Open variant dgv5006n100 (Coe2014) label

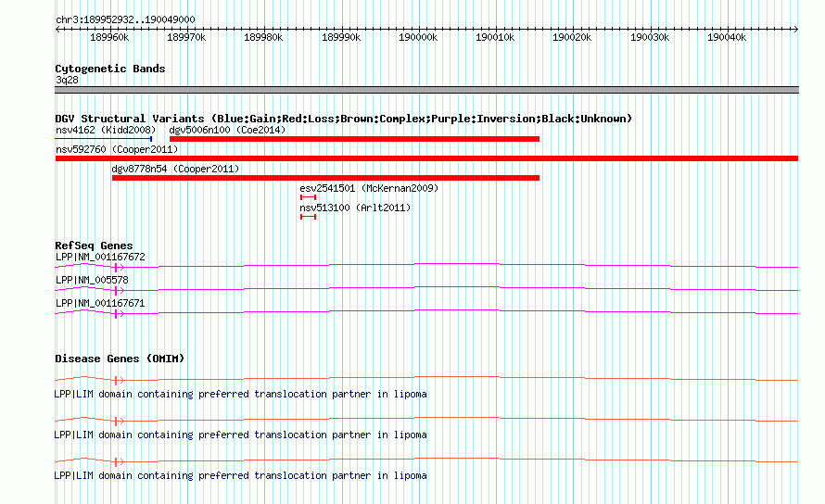pos(227,130)
